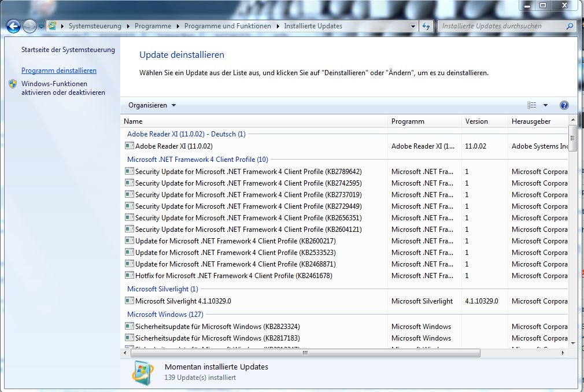
Task: Open the Organisieren menu
Action: [152, 105]
